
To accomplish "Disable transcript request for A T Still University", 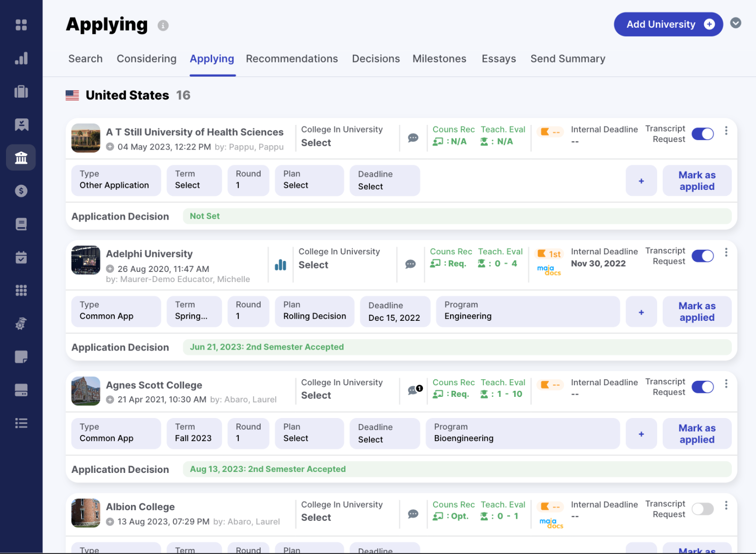I will tap(703, 134).
